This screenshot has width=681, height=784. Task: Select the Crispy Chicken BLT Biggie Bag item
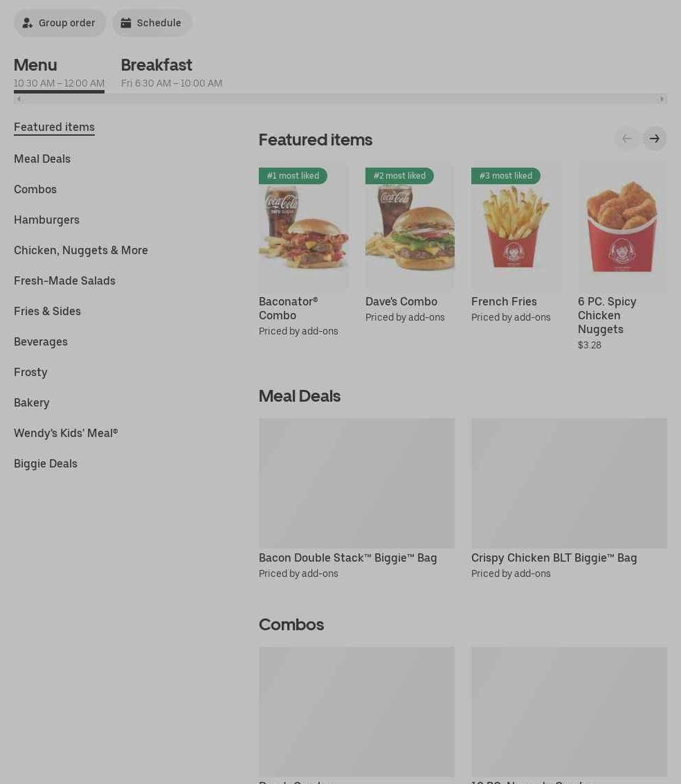pyautogui.click(x=569, y=499)
